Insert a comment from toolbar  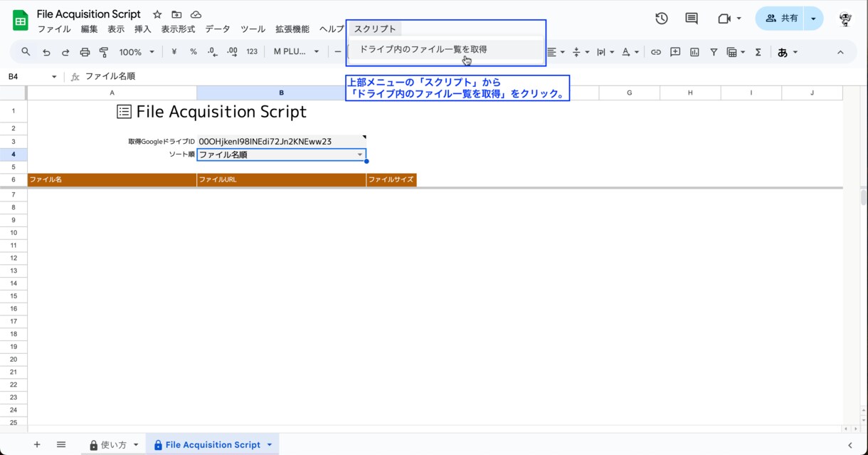click(x=675, y=52)
